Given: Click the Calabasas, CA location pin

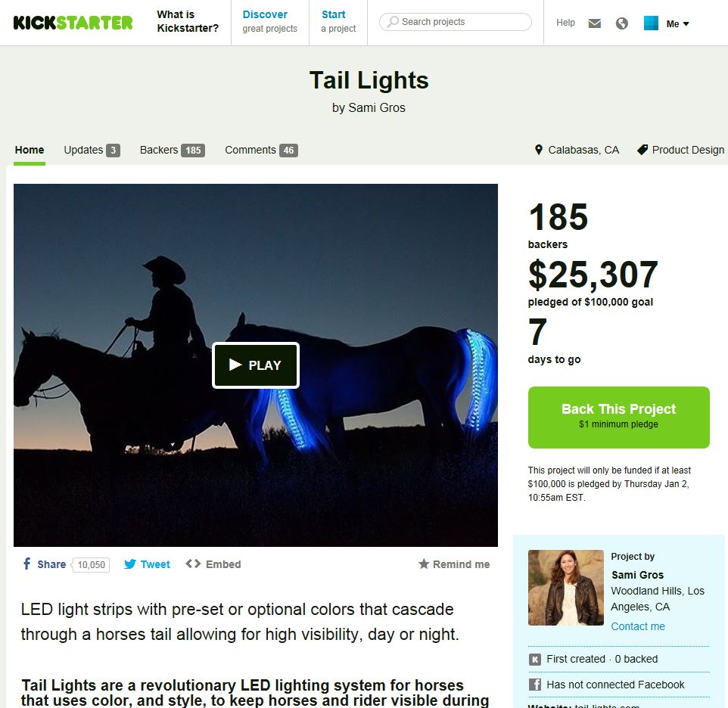Looking at the screenshot, I should pyautogui.click(x=539, y=150).
